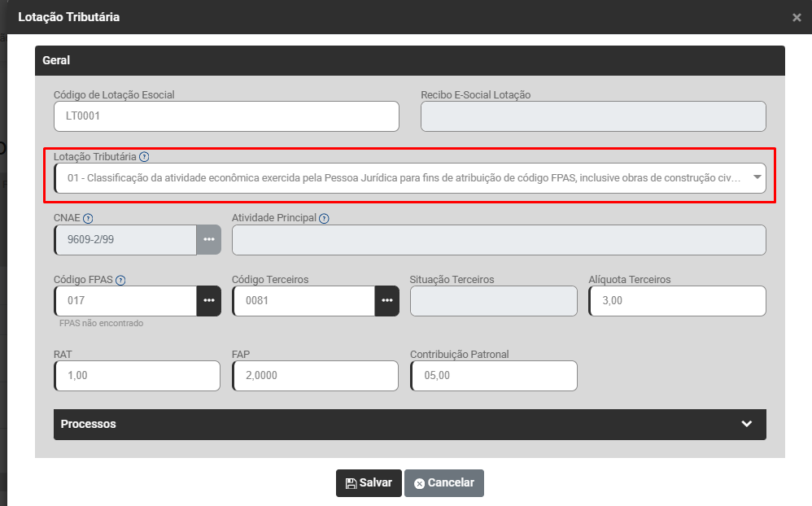This screenshot has height=506, width=812.
Task: Open help icon next to CNAE label
Action: (88, 219)
